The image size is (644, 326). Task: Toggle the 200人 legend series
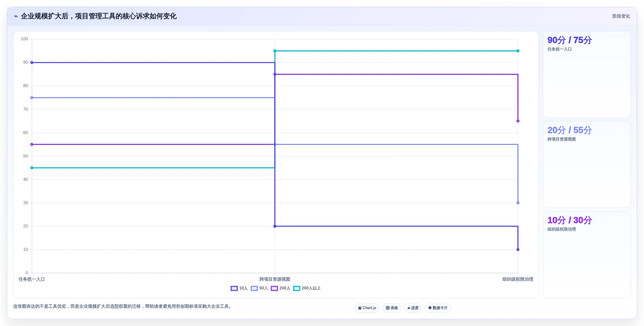[x=281, y=288]
